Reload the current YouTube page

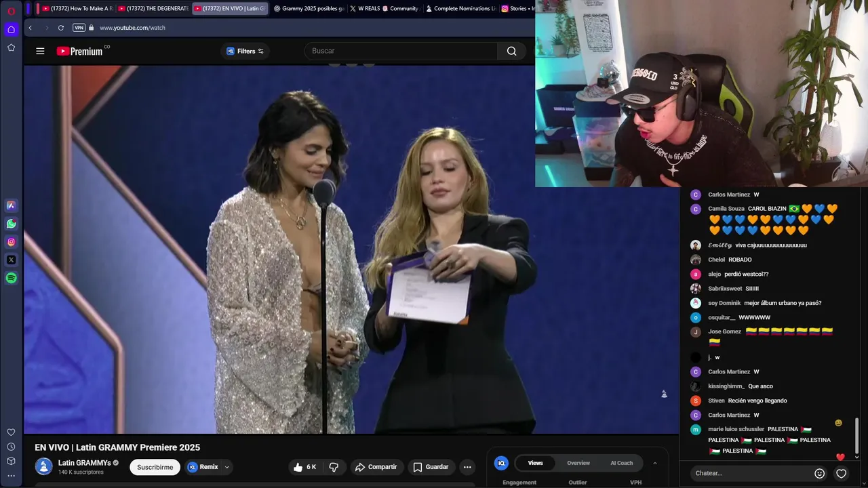pyautogui.click(x=61, y=28)
